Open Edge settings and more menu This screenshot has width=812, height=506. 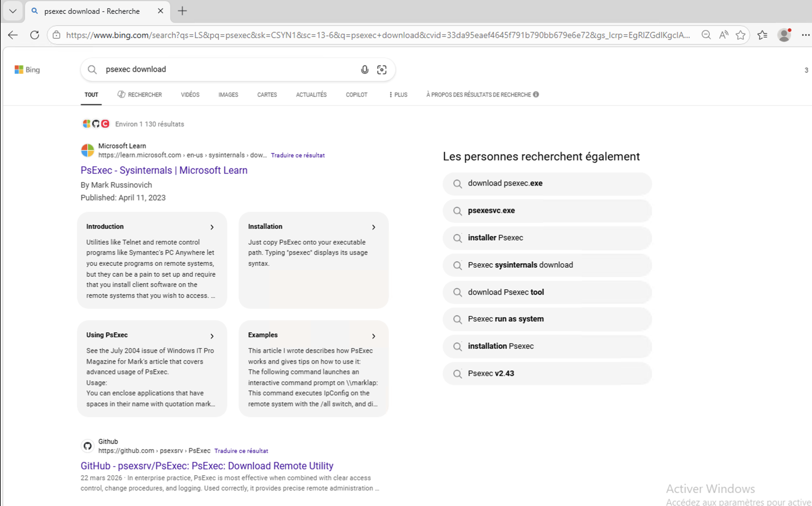806,35
